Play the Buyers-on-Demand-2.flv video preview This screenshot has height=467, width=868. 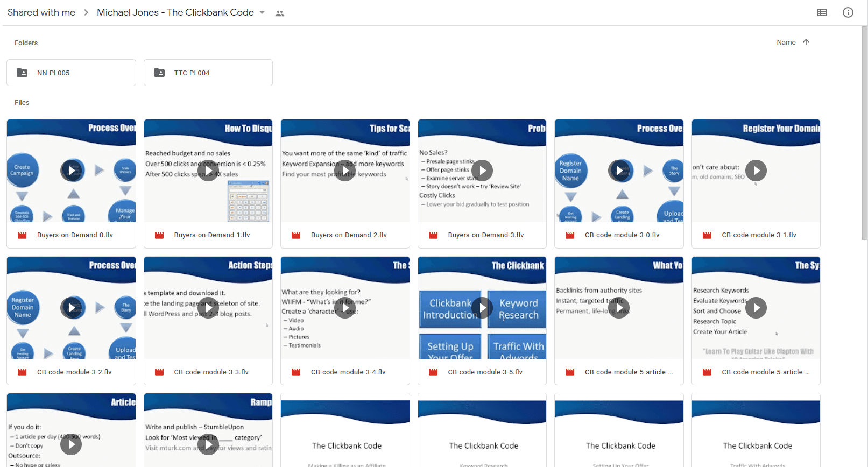345,171
